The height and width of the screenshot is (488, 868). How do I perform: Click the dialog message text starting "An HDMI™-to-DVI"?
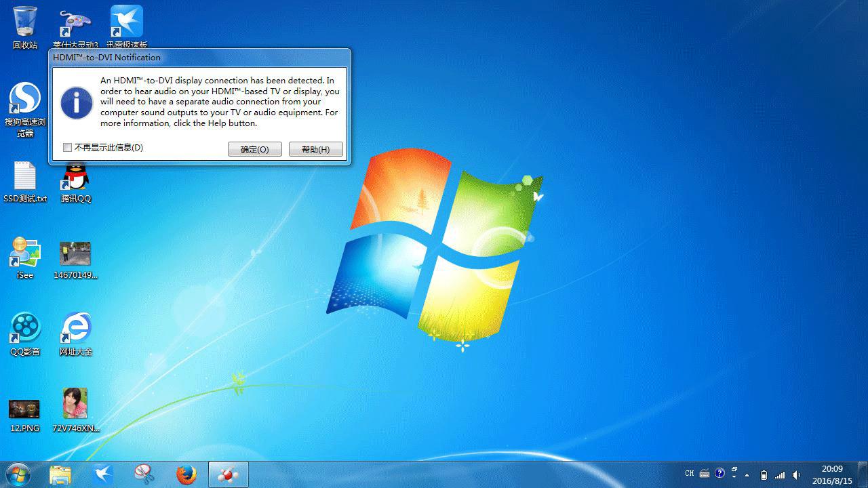[x=220, y=102]
